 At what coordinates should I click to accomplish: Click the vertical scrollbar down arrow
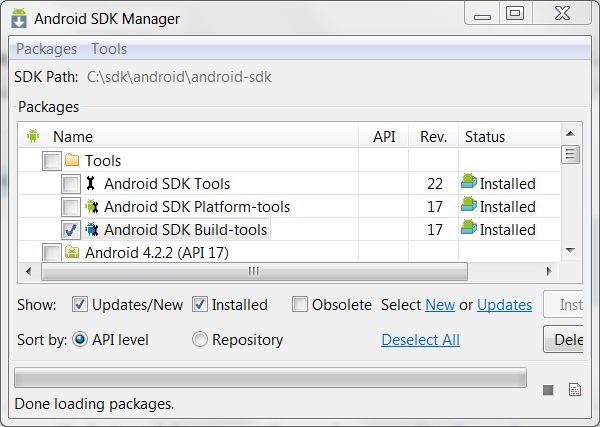(x=570, y=251)
